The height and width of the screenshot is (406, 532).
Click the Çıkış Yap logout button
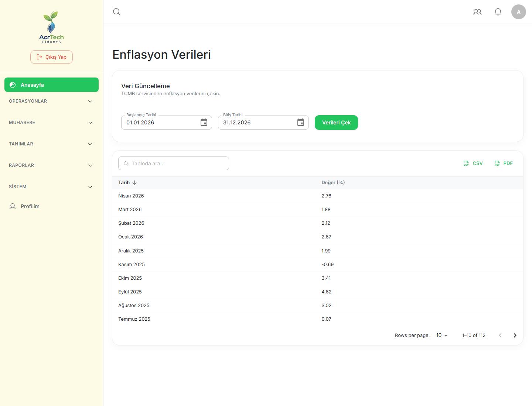coord(51,57)
